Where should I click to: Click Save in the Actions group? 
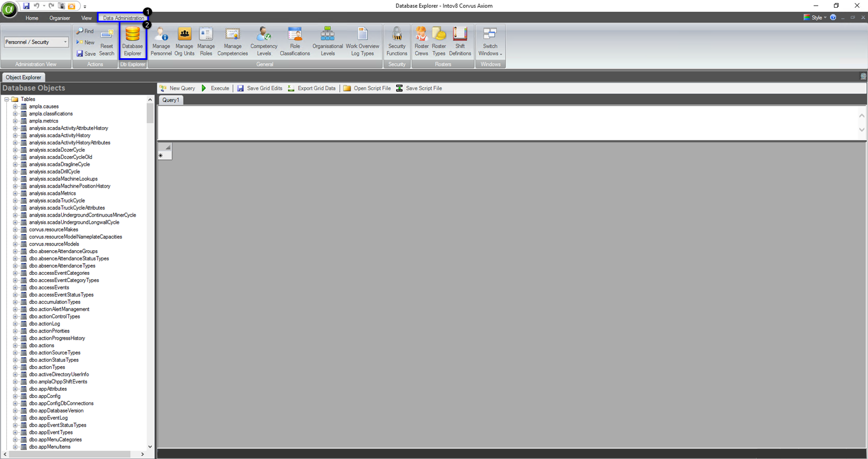pyautogui.click(x=86, y=54)
